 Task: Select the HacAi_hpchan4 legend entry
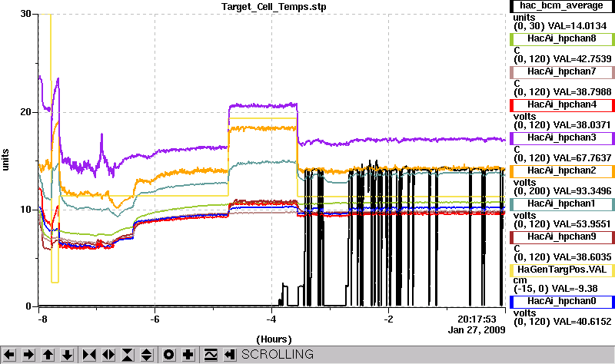(x=562, y=105)
